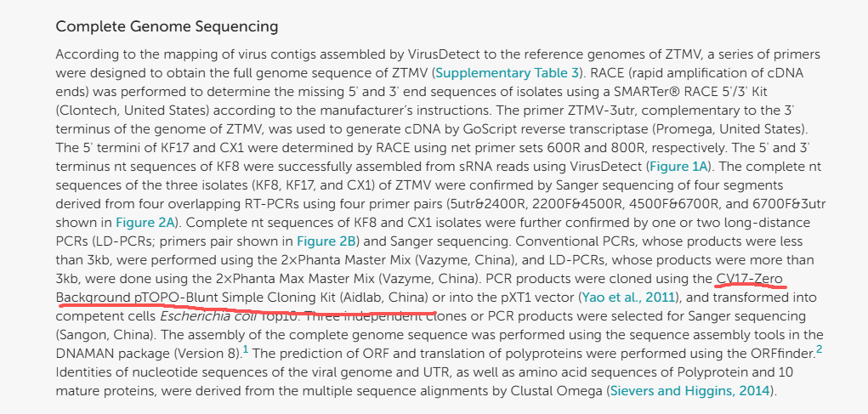Click footnote 1 superscript after DNAMAN package
The width and height of the screenshot is (868, 414).
[x=246, y=349]
